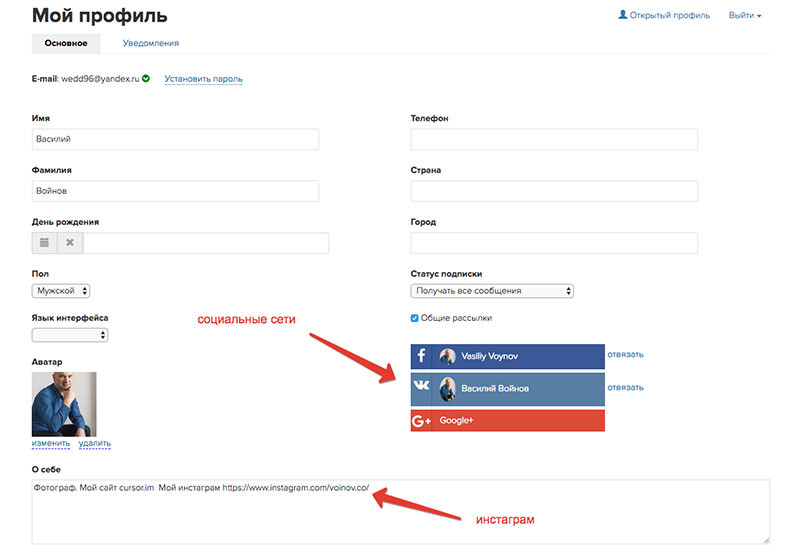Click отвязать next to the Facebook account
This screenshot has width=800, height=556.
pyautogui.click(x=625, y=354)
